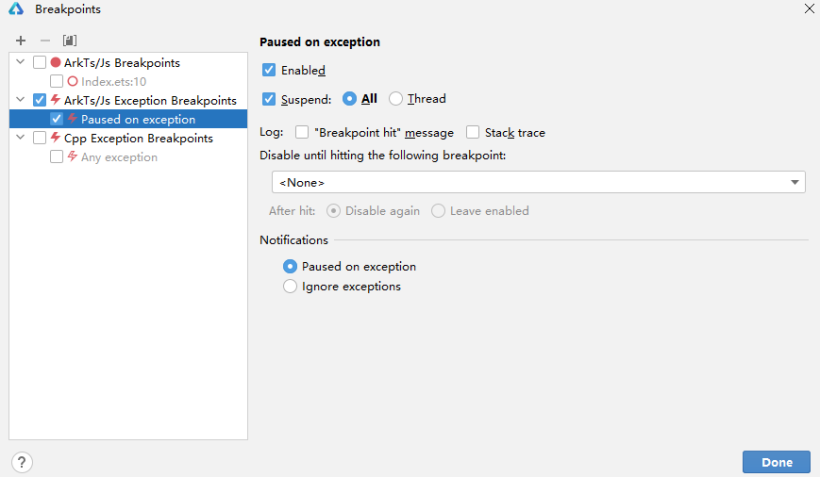820x477 pixels.
Task: Click the red circle ArkTs/Js Breakpoints icon
Action: click(x=56, y=62)
